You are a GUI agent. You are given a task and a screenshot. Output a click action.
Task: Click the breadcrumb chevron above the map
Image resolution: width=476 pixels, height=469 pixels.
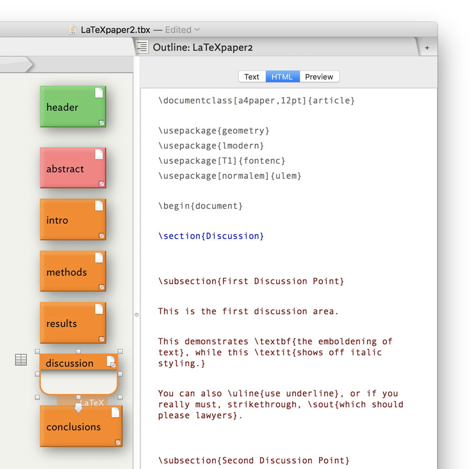pyautogui.click(x=28, y=64)
